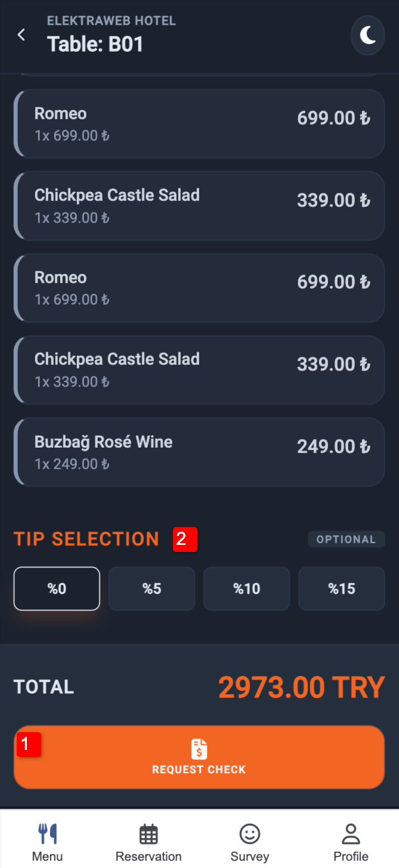
Task: Choose the %5 tip option
Action: [x=151, y=588]
